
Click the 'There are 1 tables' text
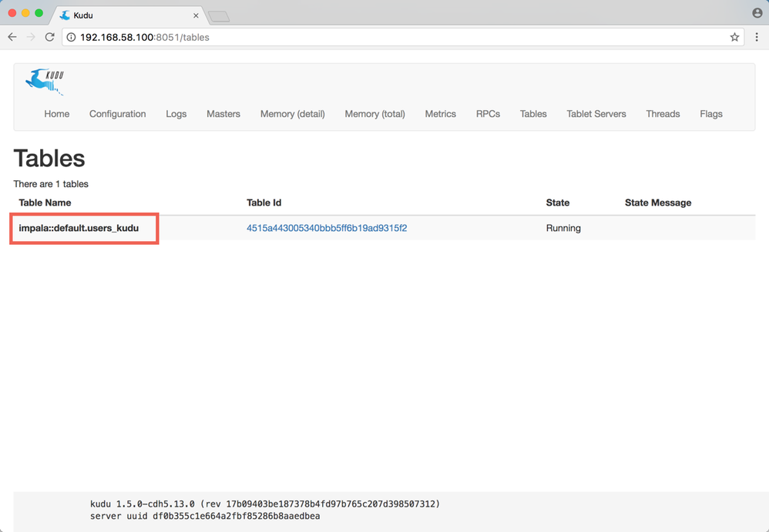(x=51, y=184)
